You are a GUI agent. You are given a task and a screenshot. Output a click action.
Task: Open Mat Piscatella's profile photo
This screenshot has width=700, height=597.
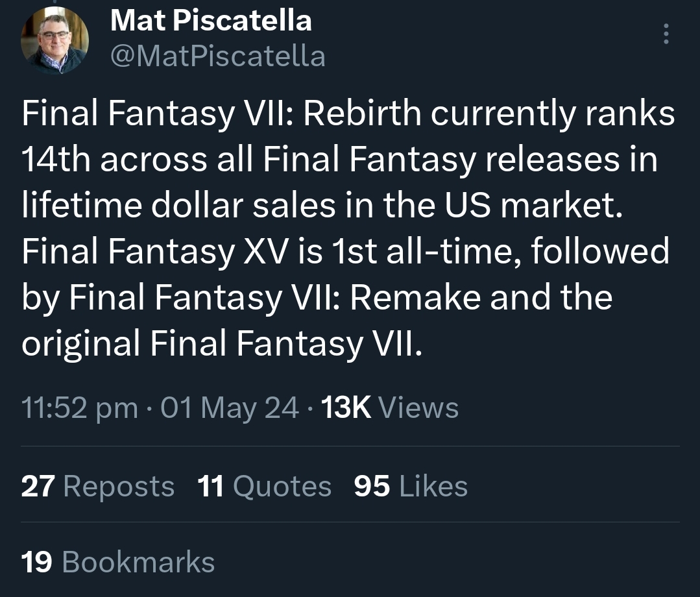(x=54, y=40)
